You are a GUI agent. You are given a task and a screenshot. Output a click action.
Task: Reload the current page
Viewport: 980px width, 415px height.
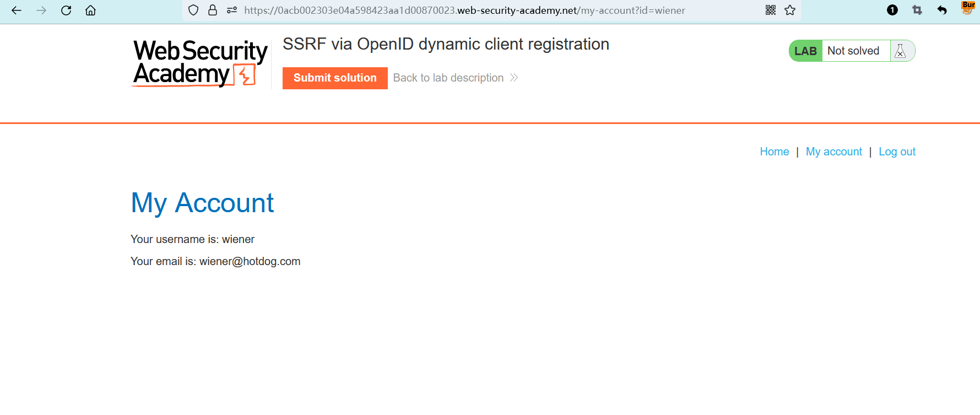coord(66,10)
